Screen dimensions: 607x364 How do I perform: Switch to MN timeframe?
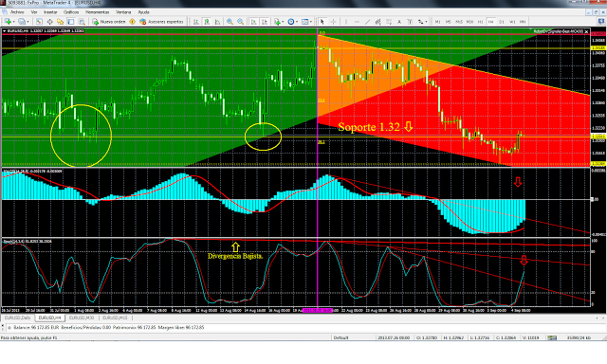click(x=523, y=22)
